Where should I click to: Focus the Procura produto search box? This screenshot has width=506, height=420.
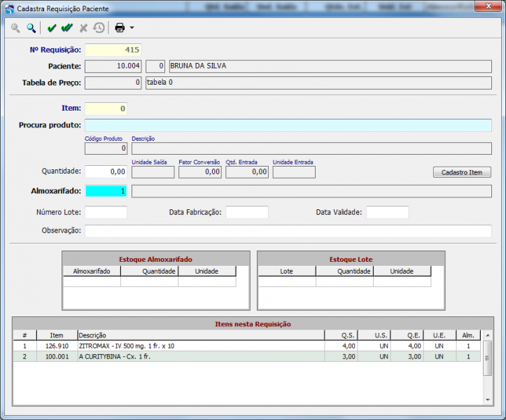[x=288, y=125]
